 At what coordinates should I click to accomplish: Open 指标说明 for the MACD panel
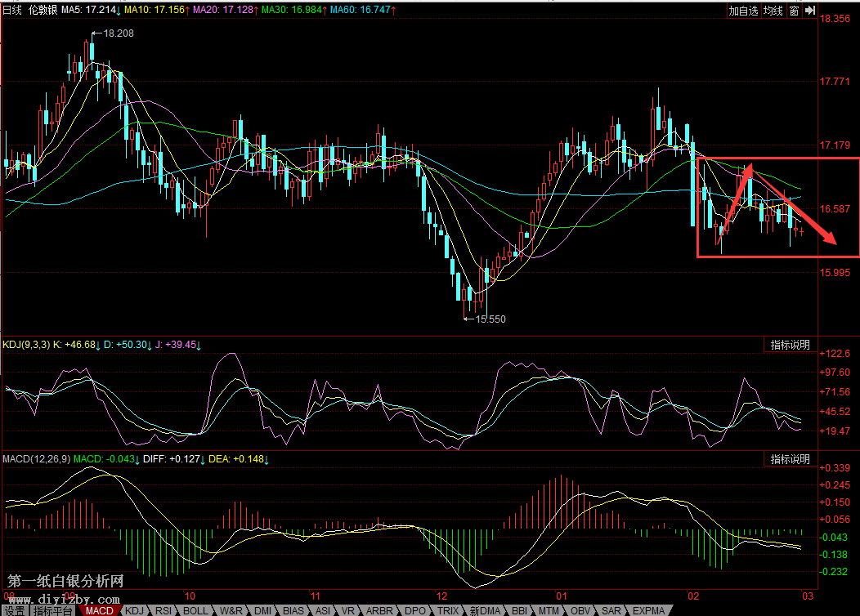(791, 459)
